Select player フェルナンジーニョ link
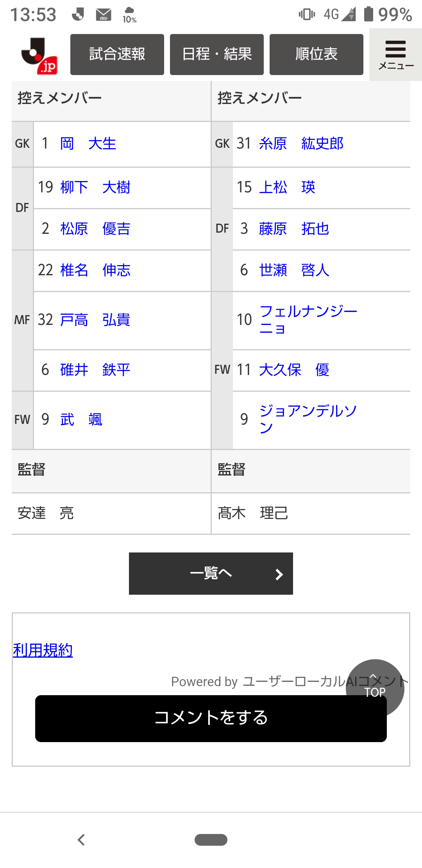The image size is (422, 868). [308, 319]
